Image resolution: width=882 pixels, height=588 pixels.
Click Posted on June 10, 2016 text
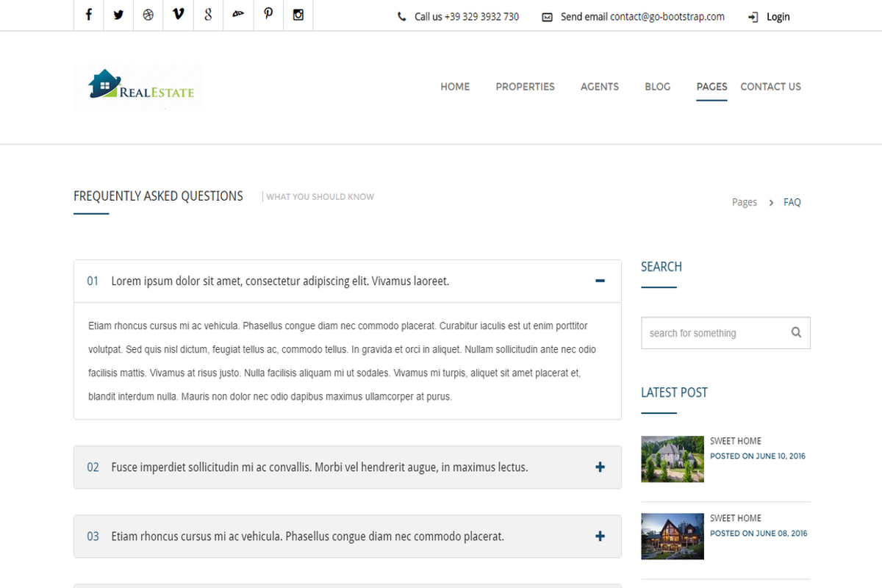tap(758, 456)
